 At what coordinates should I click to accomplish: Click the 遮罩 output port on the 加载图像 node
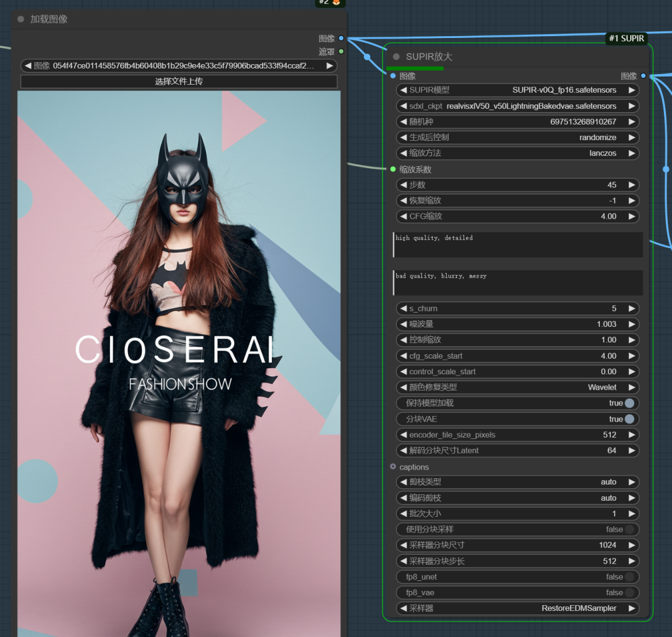(341, 52)
